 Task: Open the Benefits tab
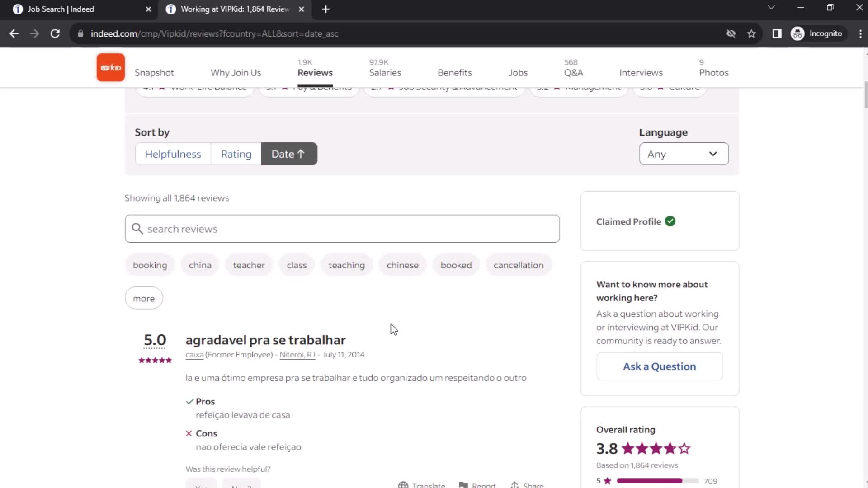tap(454, 73)
